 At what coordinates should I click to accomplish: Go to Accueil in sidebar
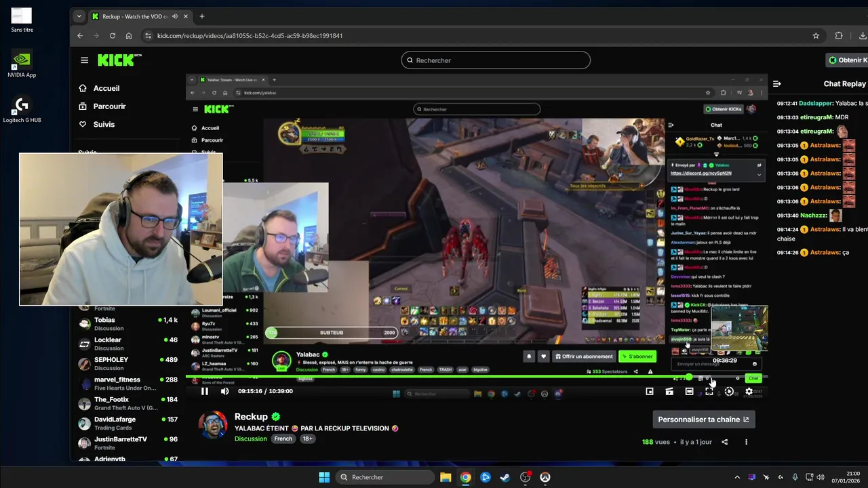[99, 88]
